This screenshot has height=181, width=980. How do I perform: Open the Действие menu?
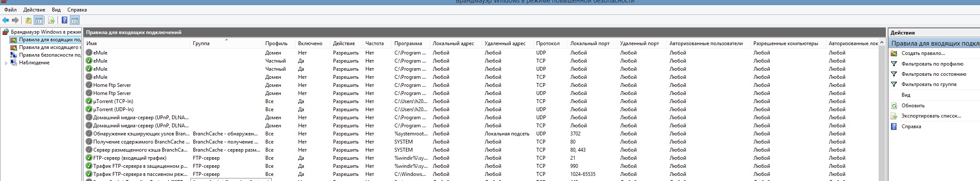tap(34, 10)
